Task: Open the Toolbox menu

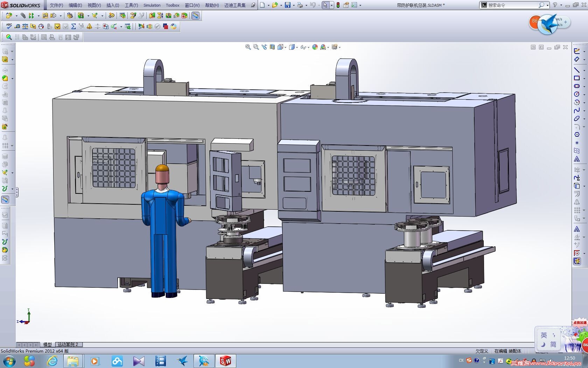Action: click(173, 5)
